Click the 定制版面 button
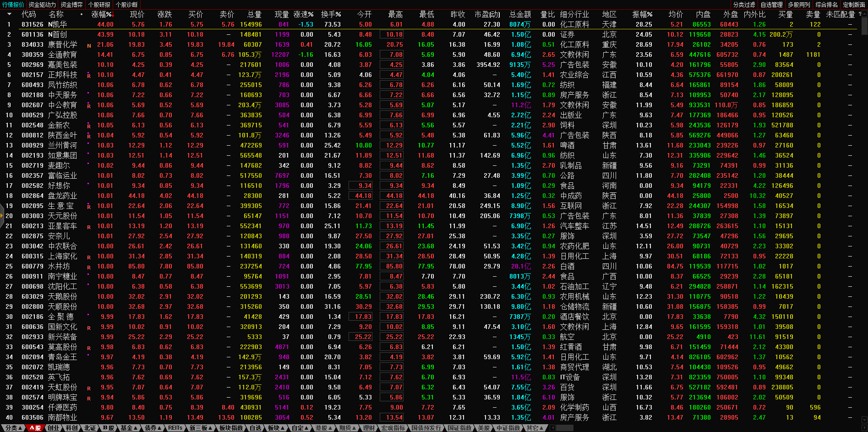This screenshot has width=868, height=432. tap(854, 5)
